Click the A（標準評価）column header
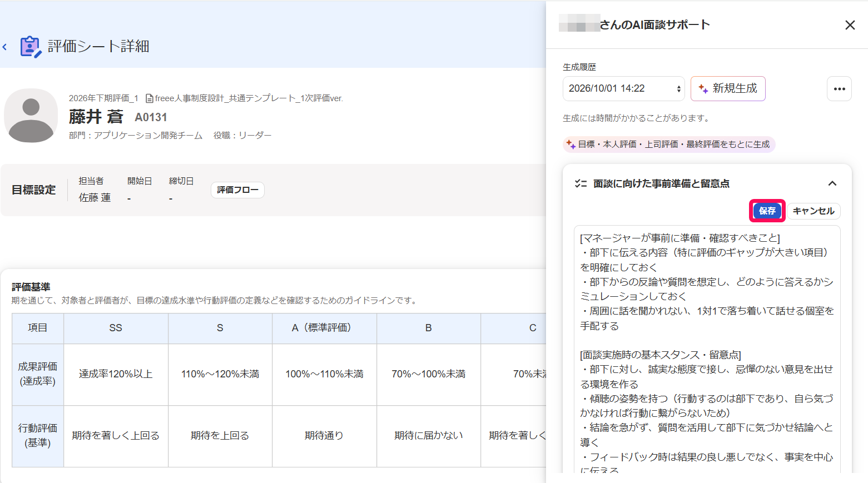 pos(324,328)
